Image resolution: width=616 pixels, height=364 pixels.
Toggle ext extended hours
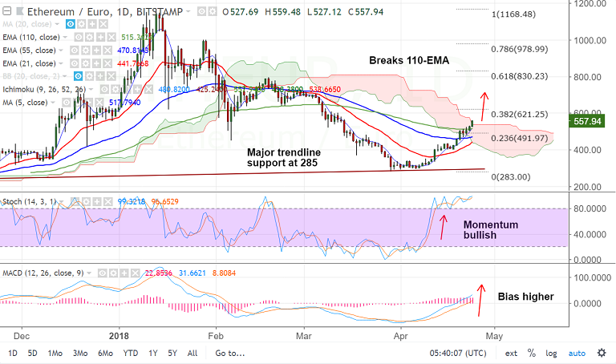511,353
